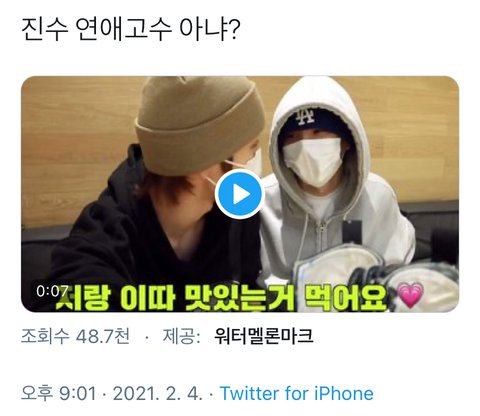The image size is (480, 416).
Task: Click the 제공: label beside the provider name
Action: [x=181, y=336]
